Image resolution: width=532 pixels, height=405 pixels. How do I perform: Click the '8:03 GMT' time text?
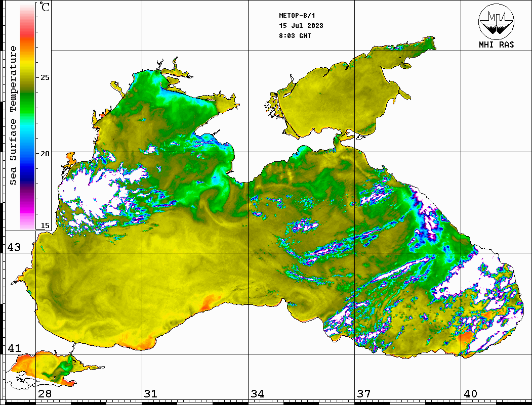[295, 35]
